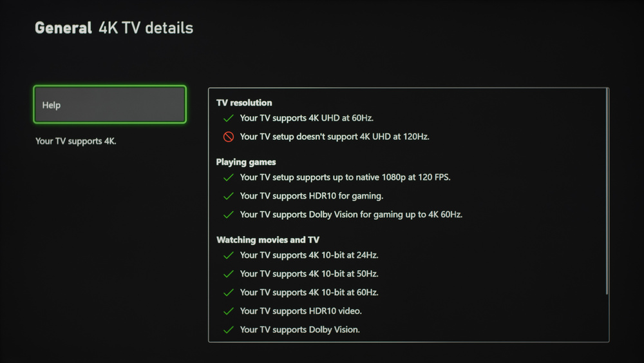The width and height of the screenshot is (644, 363).
Task: Click the TV resolution section heading
Action: tap(244, 103)
